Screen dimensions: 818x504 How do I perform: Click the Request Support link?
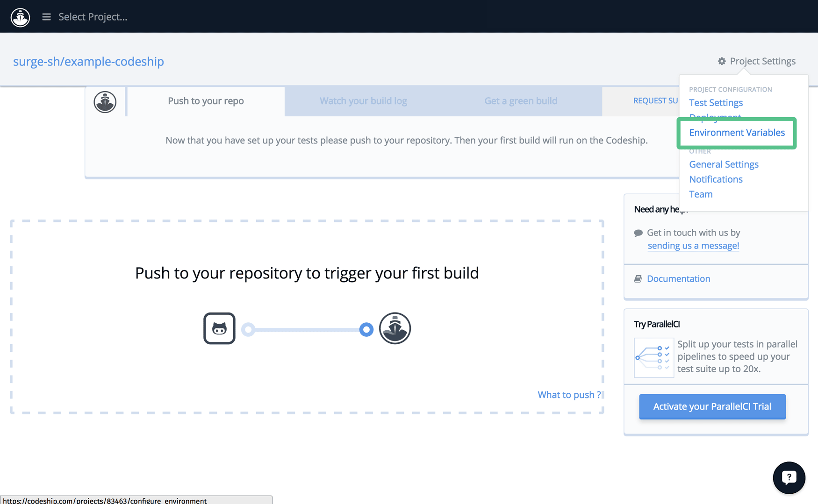click(655, 101)
